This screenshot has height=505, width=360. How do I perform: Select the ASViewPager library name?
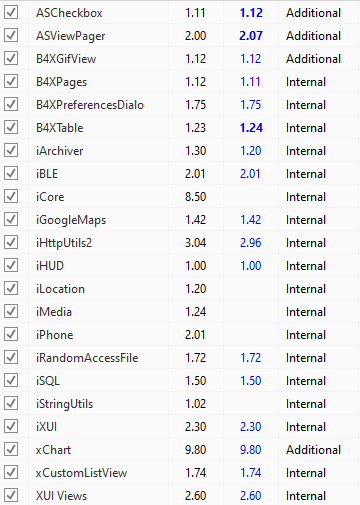pos(71,36)
